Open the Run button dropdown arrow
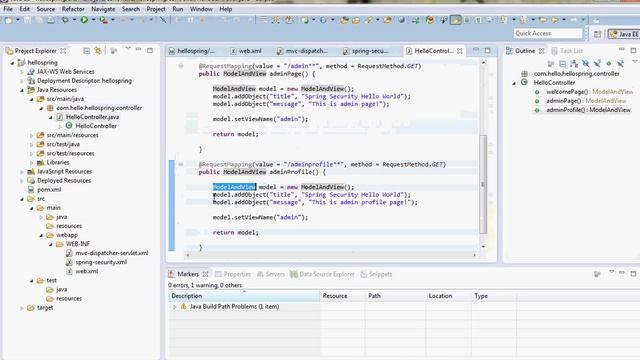 coord(93,20)
